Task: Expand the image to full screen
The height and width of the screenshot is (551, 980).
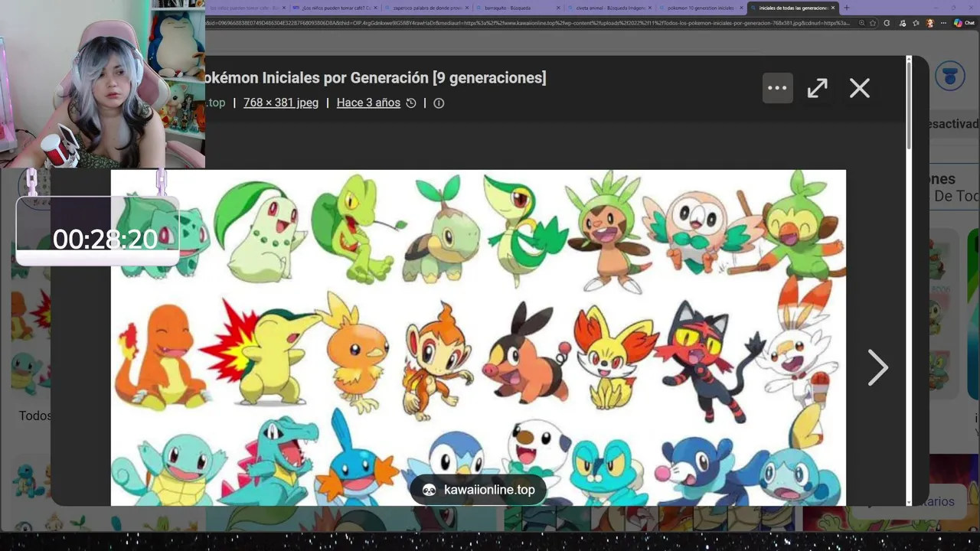Action: [817, 88]
